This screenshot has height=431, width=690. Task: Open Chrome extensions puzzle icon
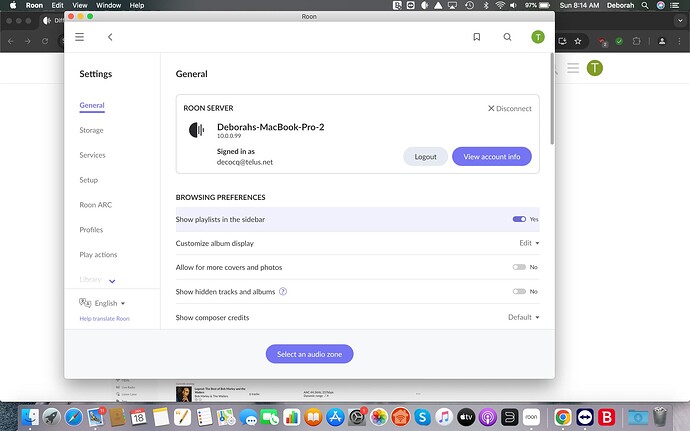pyautogui.click(x=636, y=41)
